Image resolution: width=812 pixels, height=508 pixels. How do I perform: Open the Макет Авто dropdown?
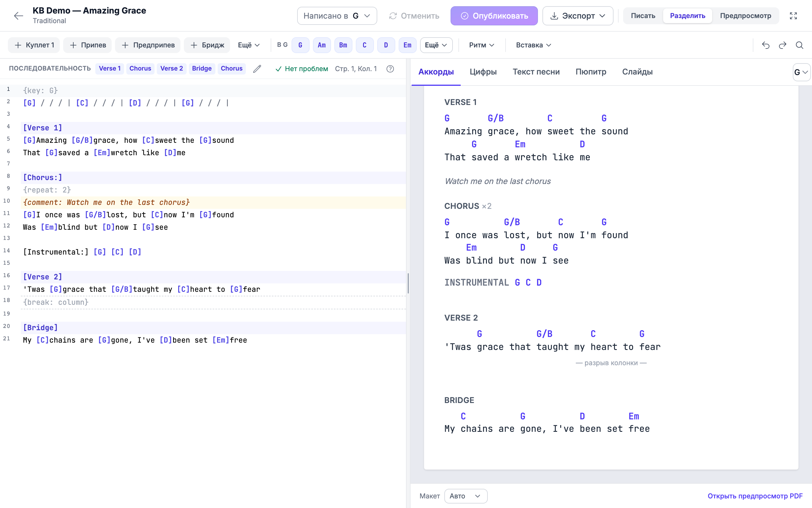[x=466, y=496]
